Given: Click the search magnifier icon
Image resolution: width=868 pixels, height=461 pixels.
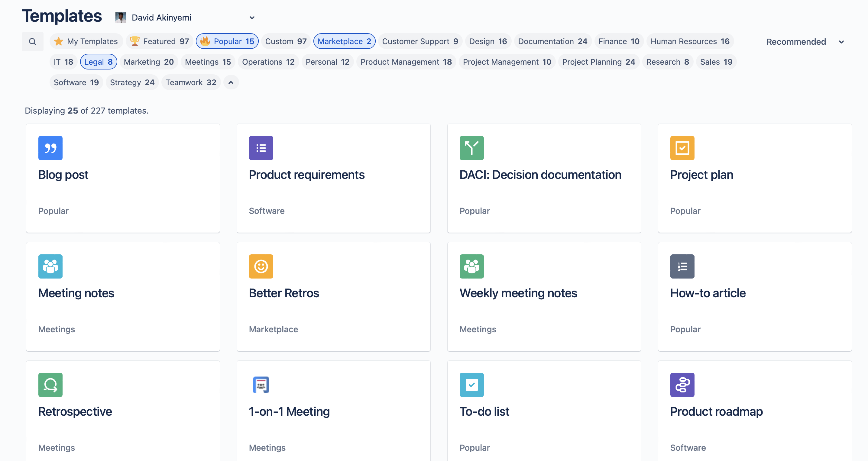Looking at the screenshot, I should point(32,41).
